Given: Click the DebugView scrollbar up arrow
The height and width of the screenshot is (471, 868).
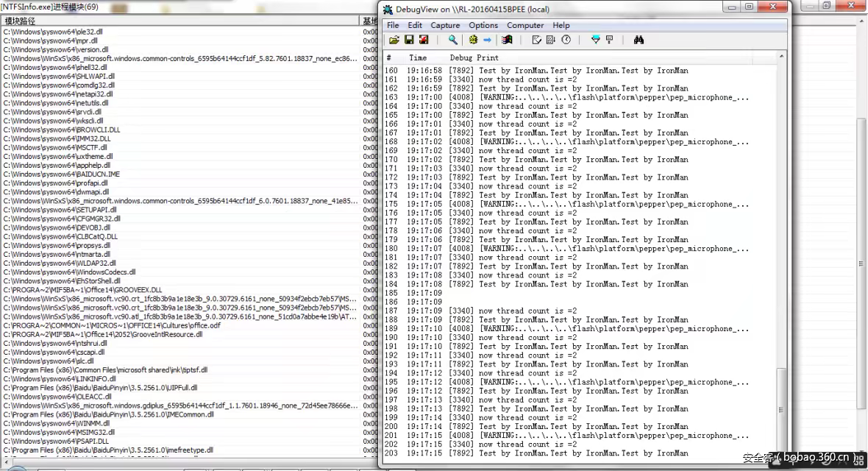Looking at the screenshot, I should point(781,57).
